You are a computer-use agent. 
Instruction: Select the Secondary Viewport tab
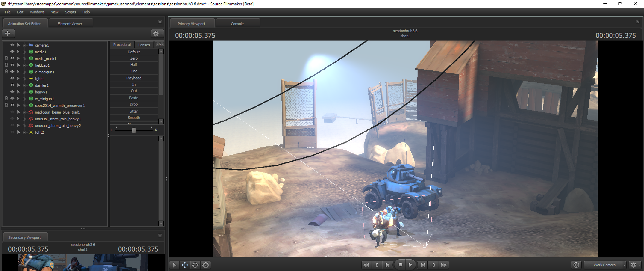click(x=25, y=238)
